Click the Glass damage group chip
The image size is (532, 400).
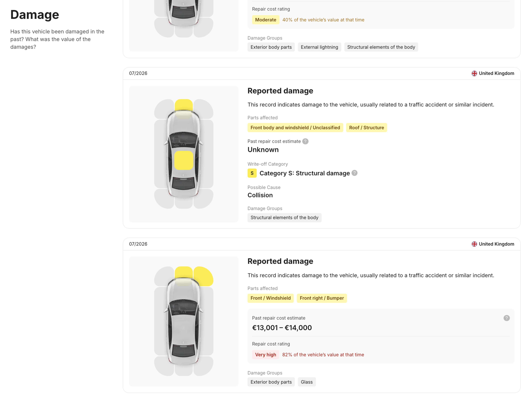[x=307, y=382]
